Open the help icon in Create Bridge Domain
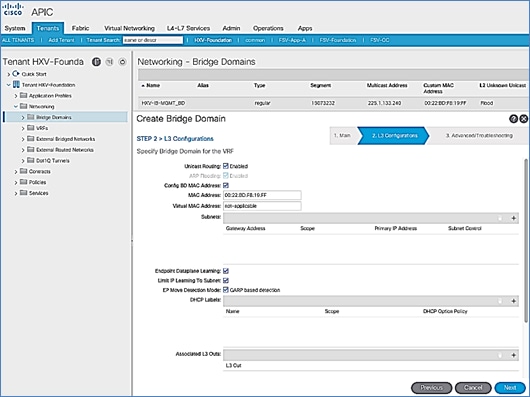 click(513, 119)
